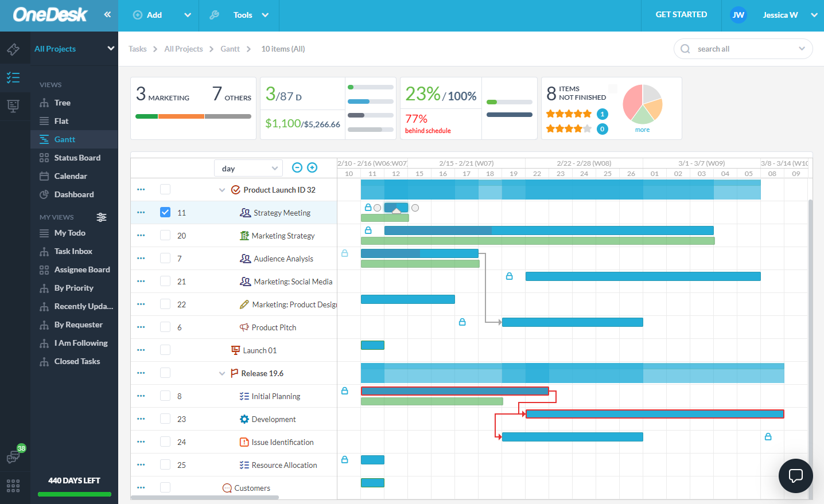Screen dimensions: 824x504
Task: Zoom in the Gantt timeline with plus icon
Action: click(312, 167)
